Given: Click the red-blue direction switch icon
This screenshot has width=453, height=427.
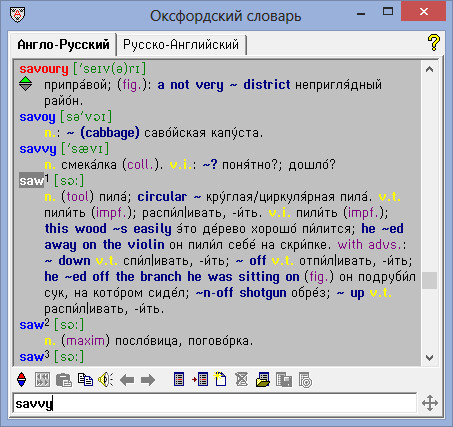Looking at the screenshot, I should pyautogui.click(x=22, y=380).
